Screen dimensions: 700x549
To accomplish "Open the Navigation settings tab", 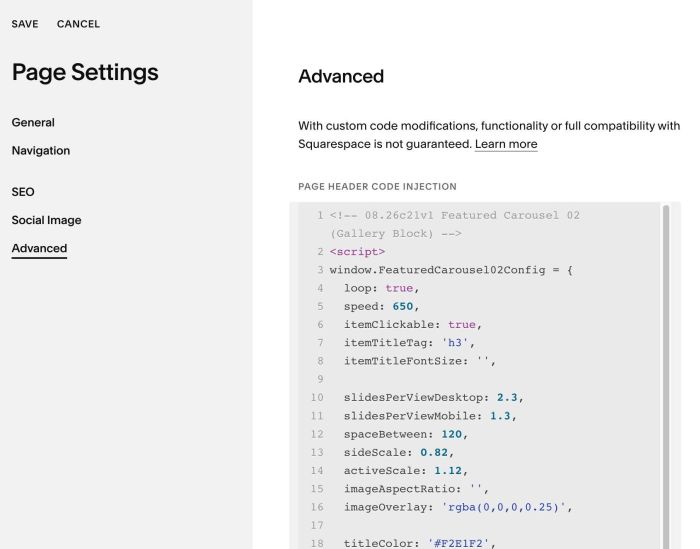I will 41,151.
